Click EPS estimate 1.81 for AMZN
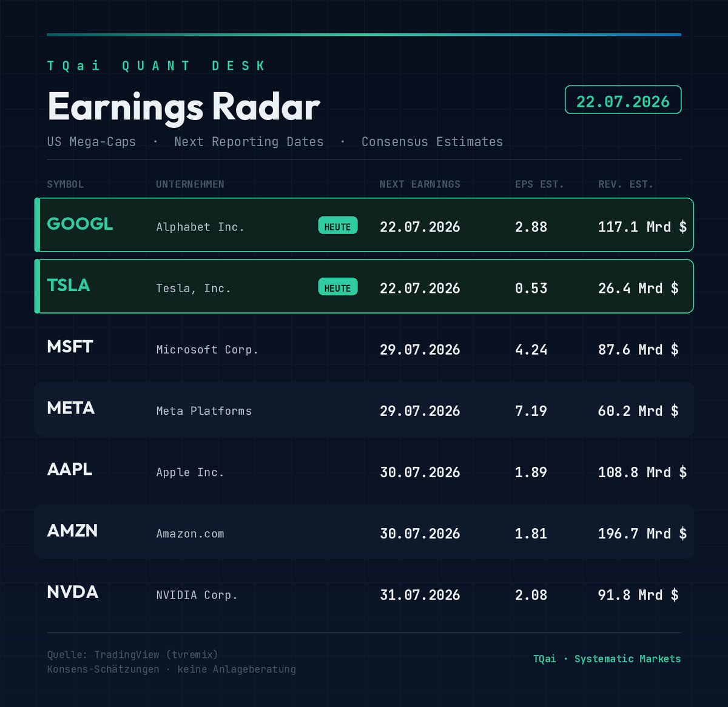Screen dimensions: 728x707 click(x=531, y=534)
